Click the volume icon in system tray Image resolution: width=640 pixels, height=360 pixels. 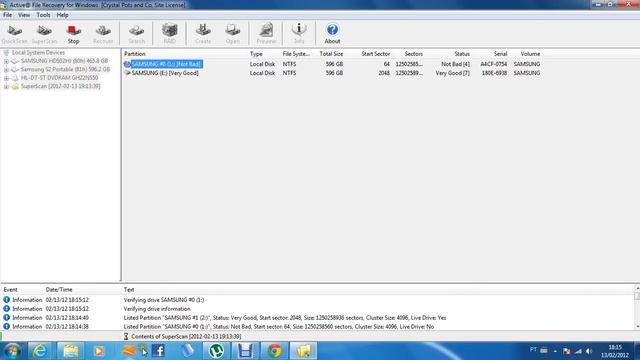point(589,351)
